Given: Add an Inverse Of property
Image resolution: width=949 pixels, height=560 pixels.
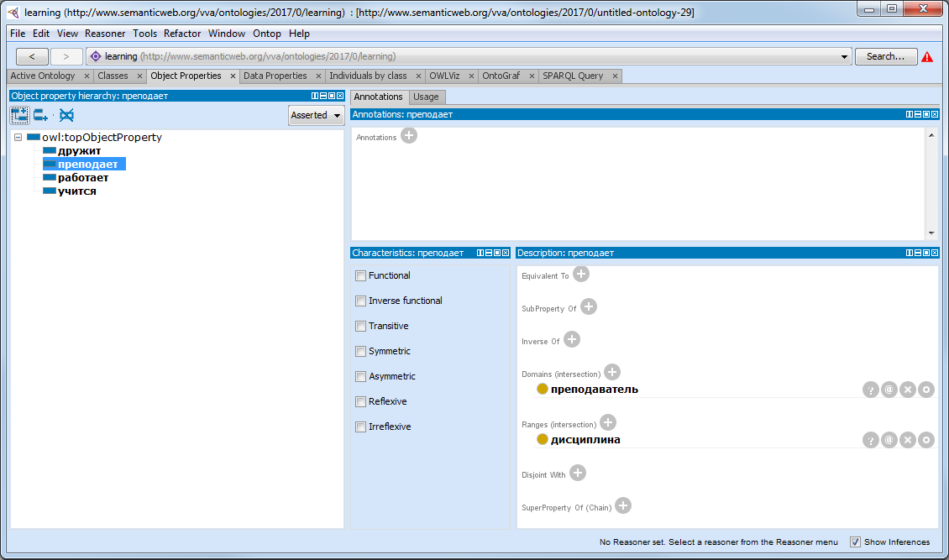Looking at the screenshot, I should pyautogui.click(x=571, y=340).
